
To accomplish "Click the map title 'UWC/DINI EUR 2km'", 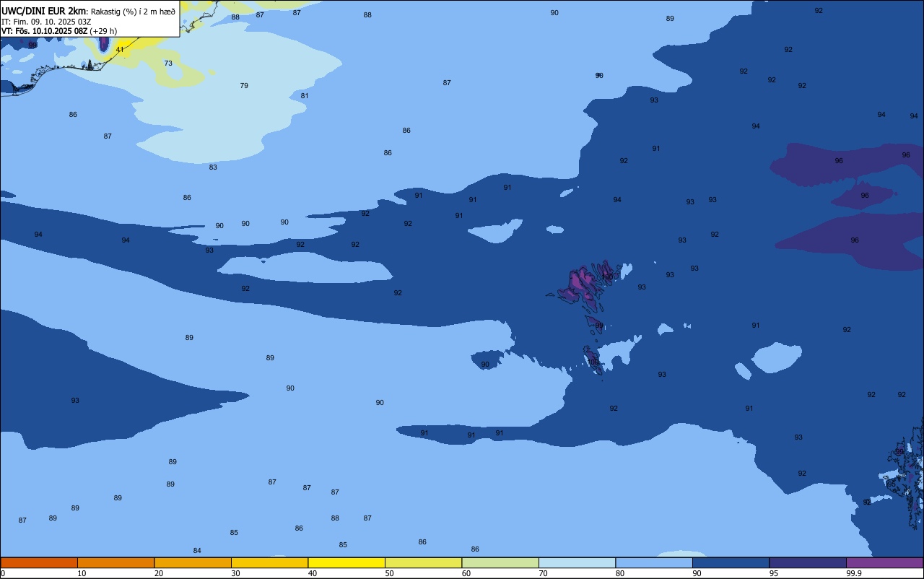I will tap(44, 11).
